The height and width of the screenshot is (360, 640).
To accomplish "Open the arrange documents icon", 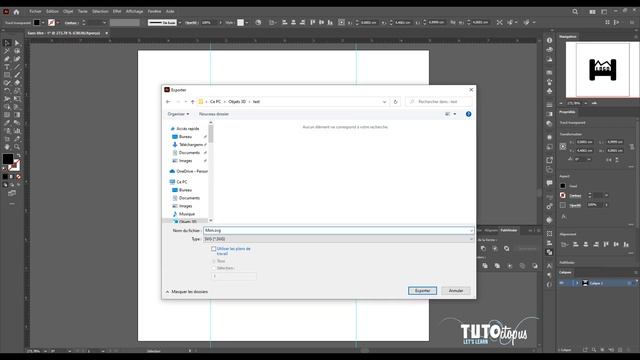I will pyautogui.click(x=592, y=11).
